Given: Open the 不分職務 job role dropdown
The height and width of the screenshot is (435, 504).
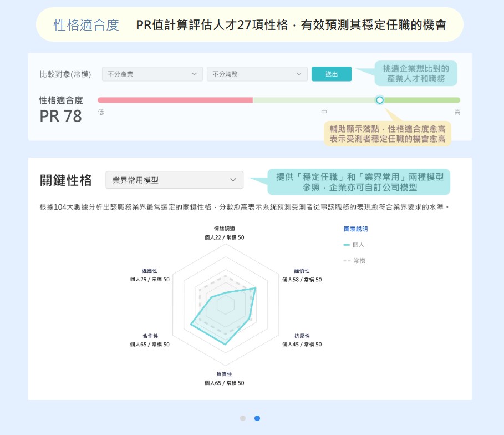Looking at the screenshot, I should (x=257, y=74).
